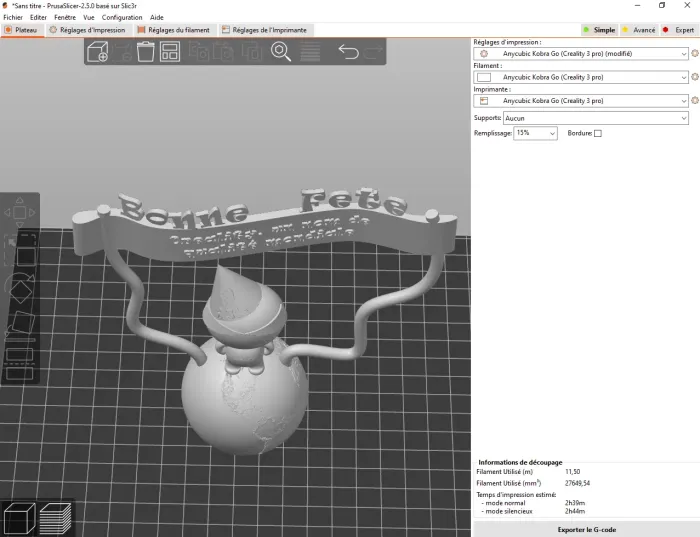The height and width of the screenshot is (537, 700).
Task: Click the white filament color swatch
Action: click(484, 77)
